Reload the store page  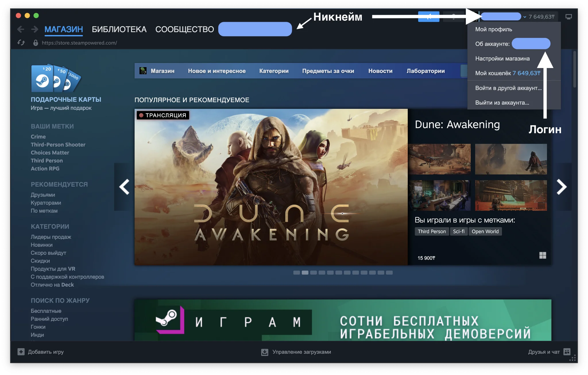(21, 43)
